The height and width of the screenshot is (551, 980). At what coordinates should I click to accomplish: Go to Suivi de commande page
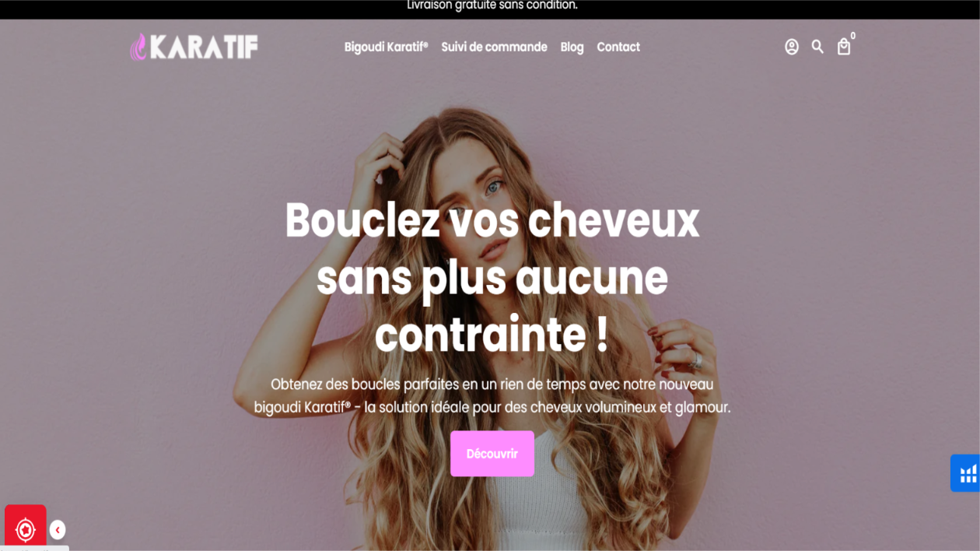point(494,47)
